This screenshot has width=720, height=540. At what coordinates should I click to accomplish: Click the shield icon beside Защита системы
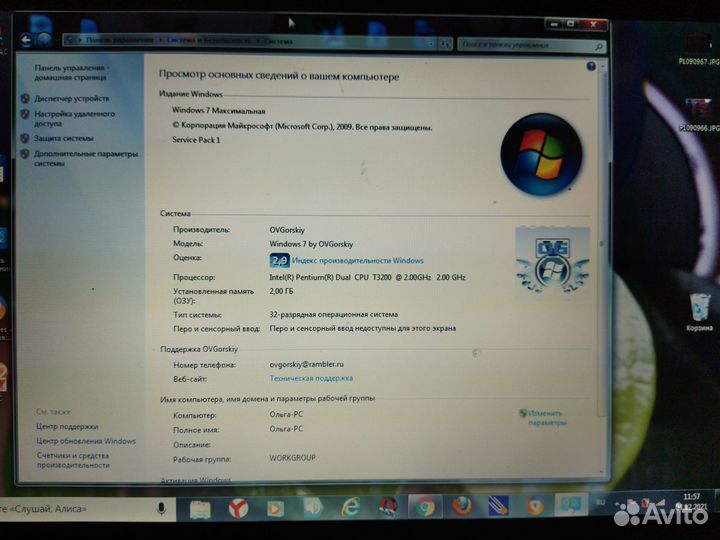coord(25,138)
